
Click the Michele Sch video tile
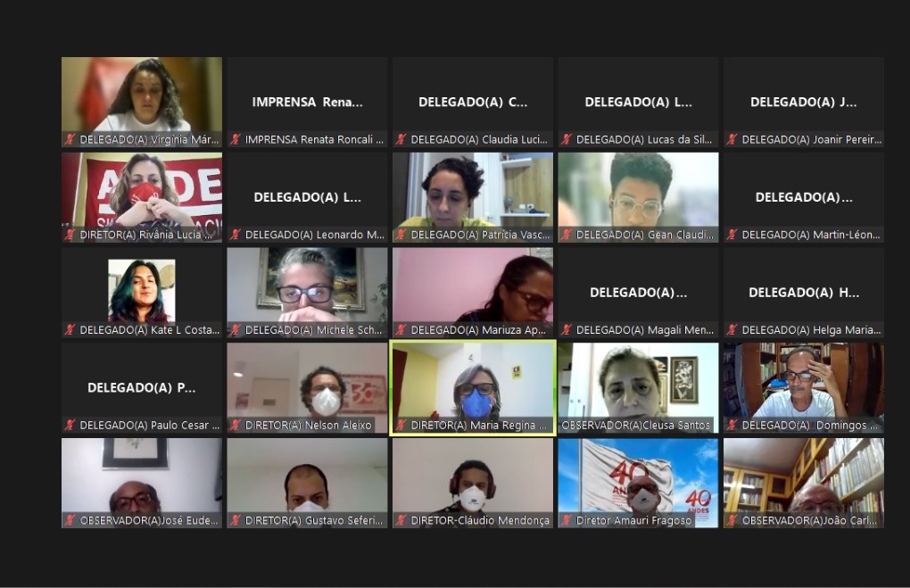(307, 286)
